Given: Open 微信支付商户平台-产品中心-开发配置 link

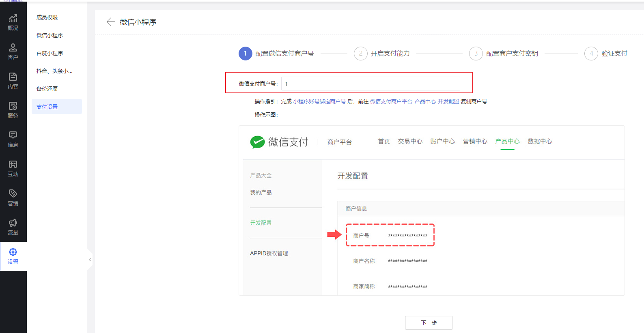Looking at the screenshot, I should pos(414,101).
